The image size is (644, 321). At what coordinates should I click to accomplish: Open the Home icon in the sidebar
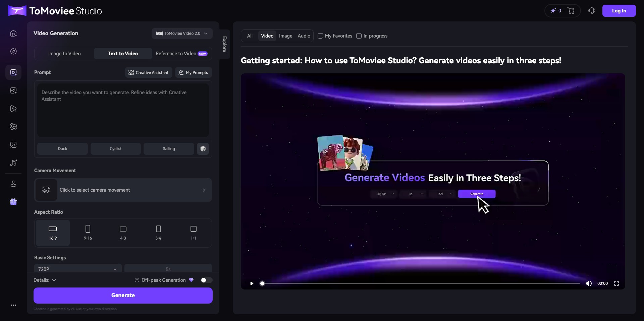pyautogui.click(x=13, y=34)
